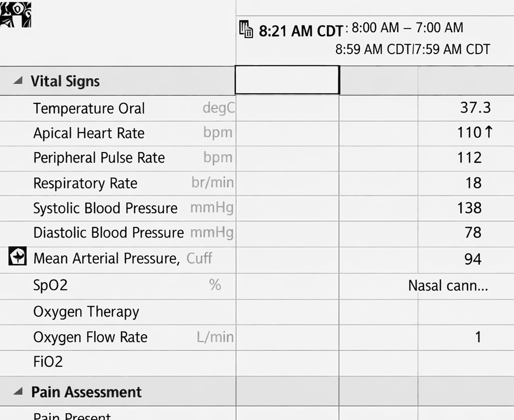Click the Systolic Blood Pressure value 138
514x420 pixels.
pyautogui.click(x=470, y=208)
